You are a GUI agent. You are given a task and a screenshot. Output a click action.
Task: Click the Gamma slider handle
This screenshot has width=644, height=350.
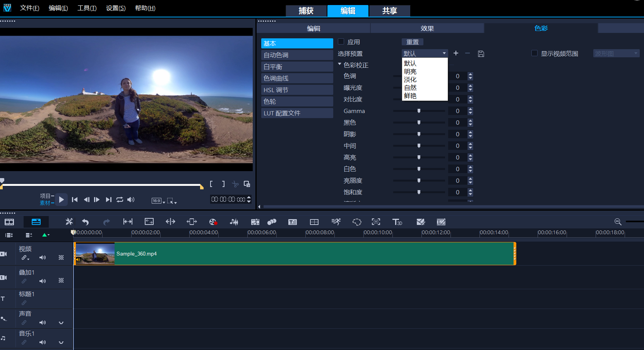(x=419, y=111)
